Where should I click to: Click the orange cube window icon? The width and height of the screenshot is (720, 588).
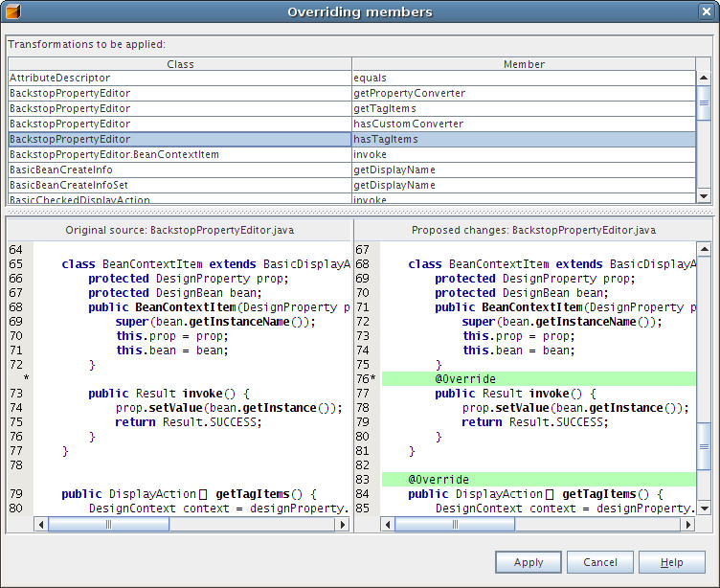[12, 11]
